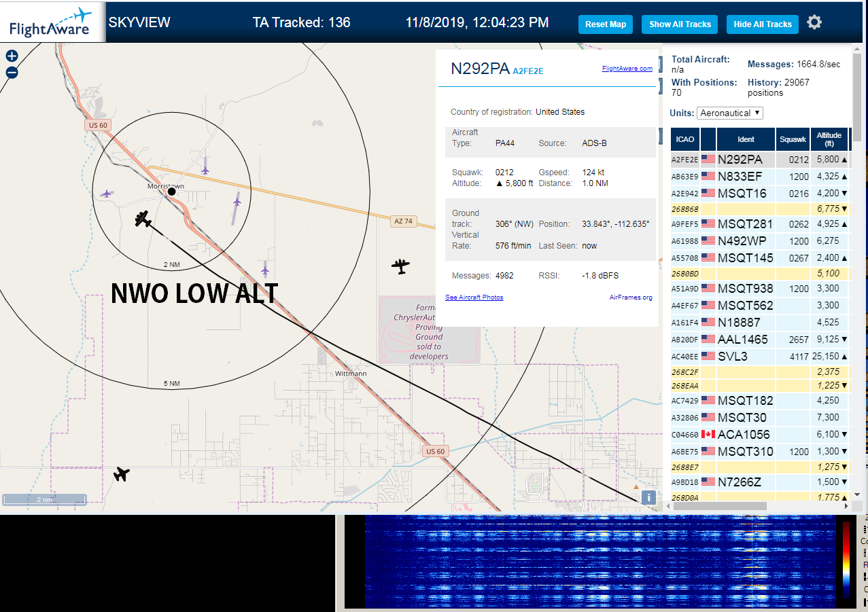This screenshot has width=868, height=612.
Task: Select MSQT562 aircraft row
Action: pos(759,305)
